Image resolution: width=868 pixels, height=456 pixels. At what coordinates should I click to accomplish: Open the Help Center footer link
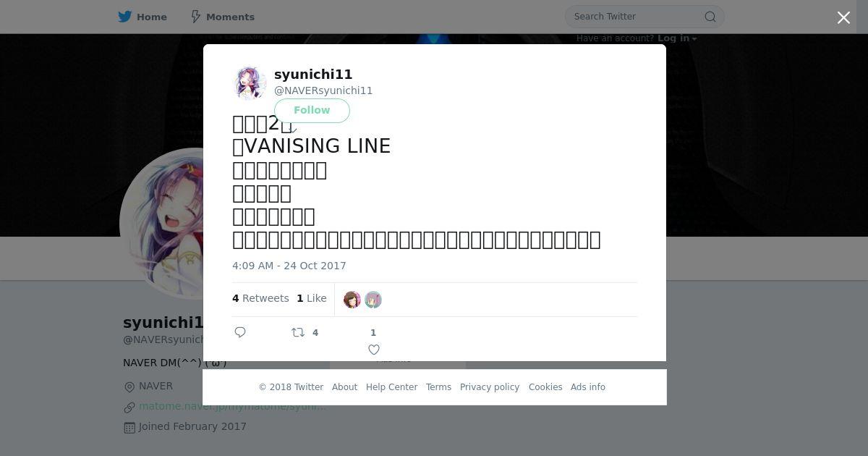tap(391, 387)
